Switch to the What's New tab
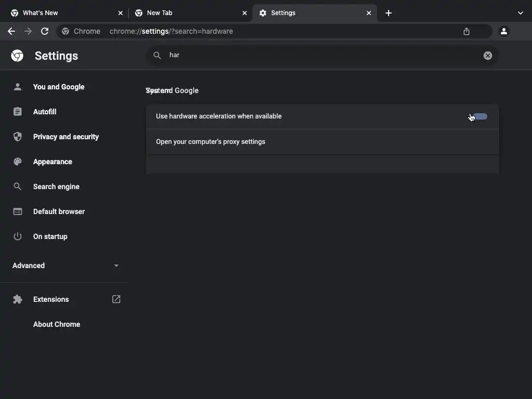The image size is (532, 399). (x=62, y=13)
